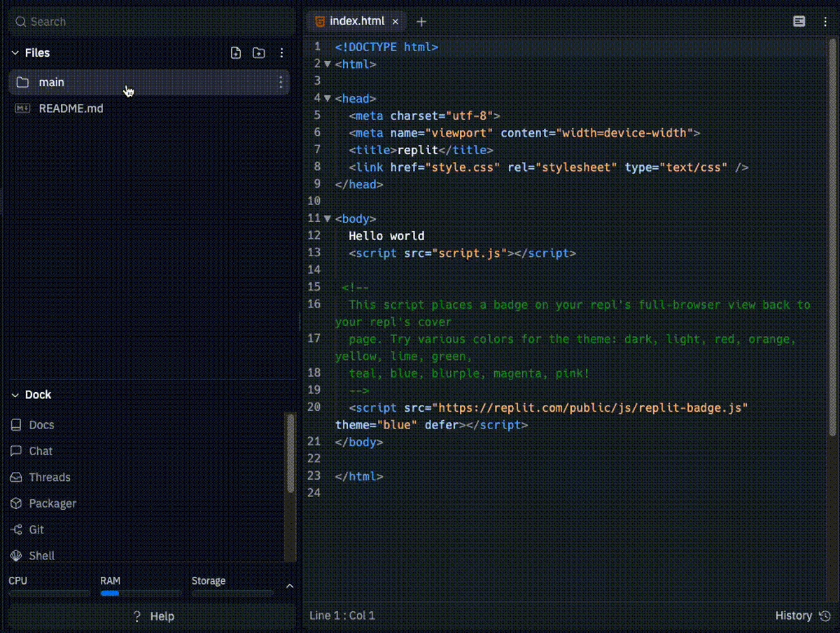Click the History clock icon
The height and width of the screenshot is (633, 840).
click(825, 616)
